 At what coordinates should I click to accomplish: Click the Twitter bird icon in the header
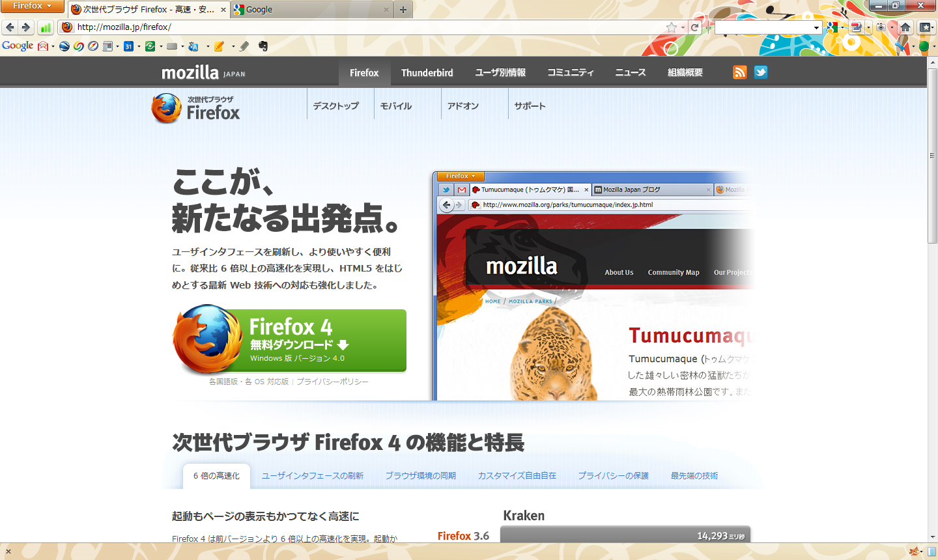[761, 72]
